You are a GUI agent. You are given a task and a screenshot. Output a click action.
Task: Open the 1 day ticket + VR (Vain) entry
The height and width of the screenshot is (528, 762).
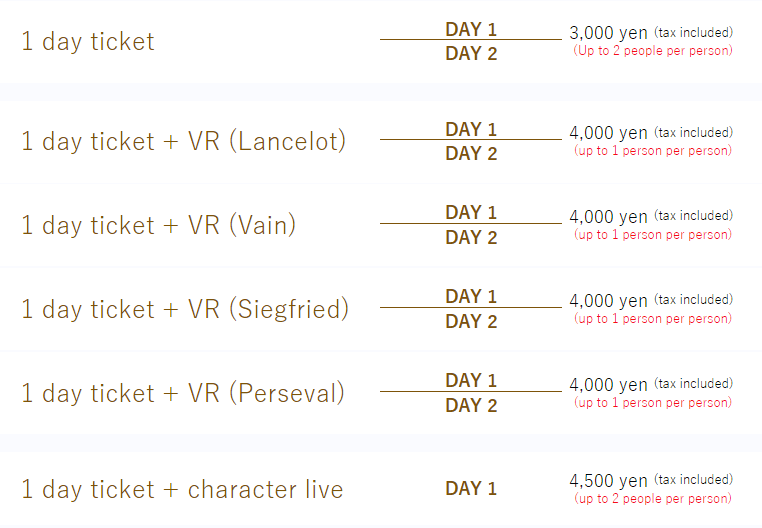[159, 225]
